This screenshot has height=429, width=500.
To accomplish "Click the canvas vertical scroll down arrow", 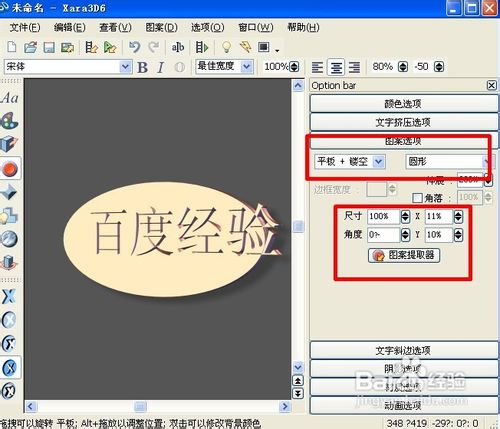I will (298, 367).
